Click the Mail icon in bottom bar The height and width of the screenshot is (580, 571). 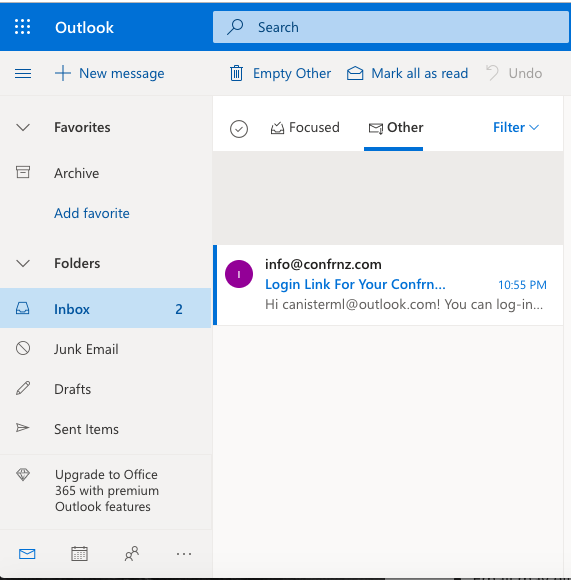(x=27, y=554)
